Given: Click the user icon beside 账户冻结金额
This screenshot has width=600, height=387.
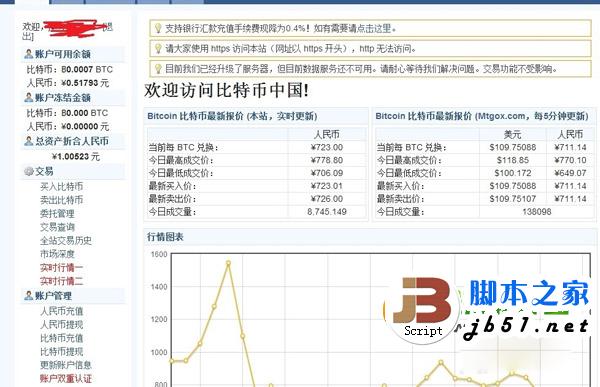Looking at the screenshot, I should [x=28, y=98].
